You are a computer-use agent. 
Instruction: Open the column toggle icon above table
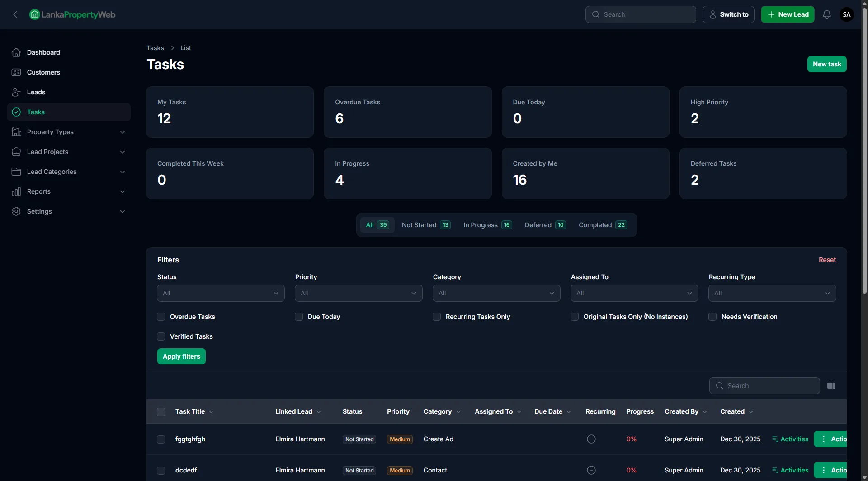click(831, 386)
